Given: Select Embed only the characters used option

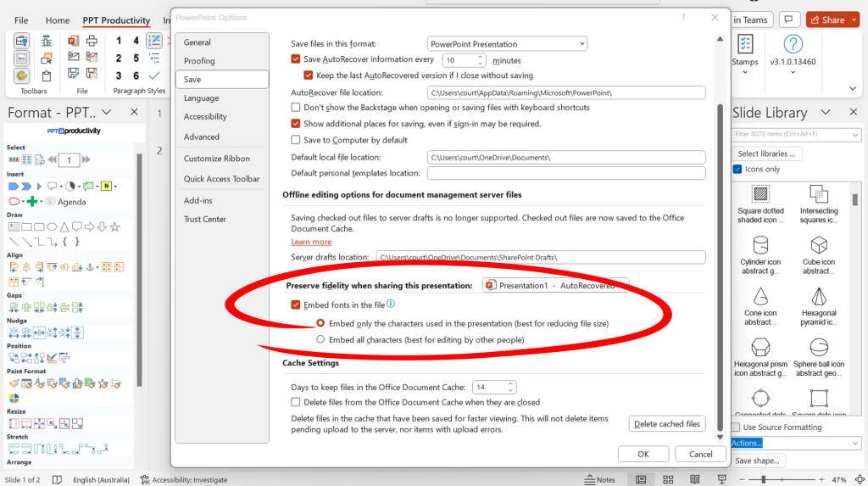Looking at the screenshot, I should tap(320, 323).
